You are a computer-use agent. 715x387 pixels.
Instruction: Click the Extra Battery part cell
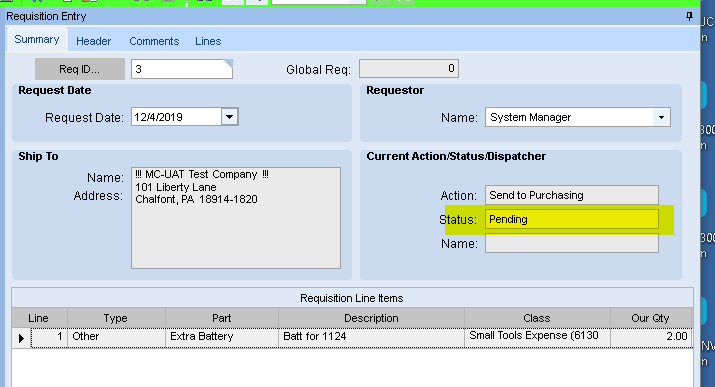tap(222, 338)
